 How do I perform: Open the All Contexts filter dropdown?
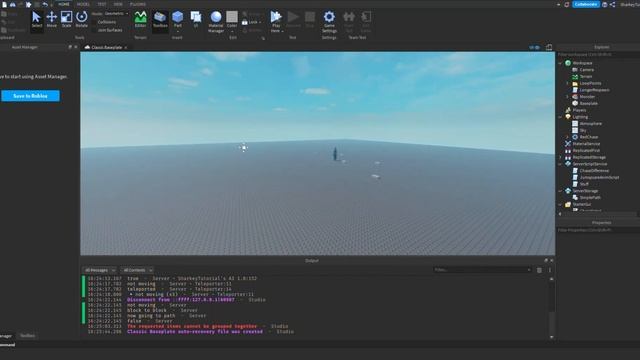[138, 270]
